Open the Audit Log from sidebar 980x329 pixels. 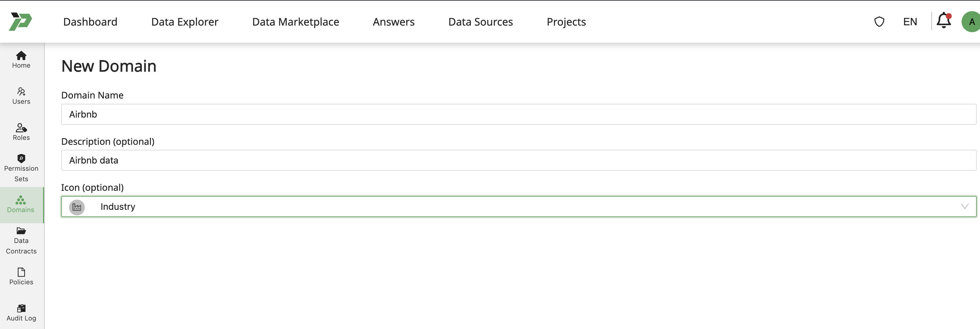point(21,309)
